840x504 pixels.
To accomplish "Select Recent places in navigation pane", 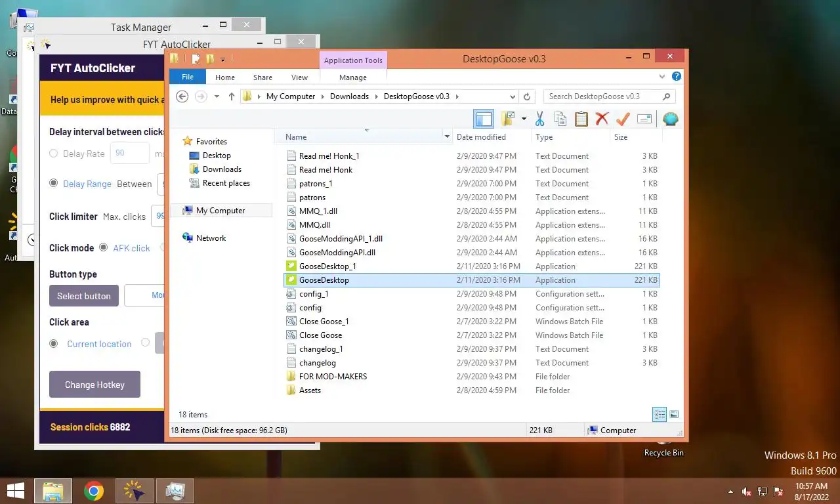I will click(x=226, y=183).
